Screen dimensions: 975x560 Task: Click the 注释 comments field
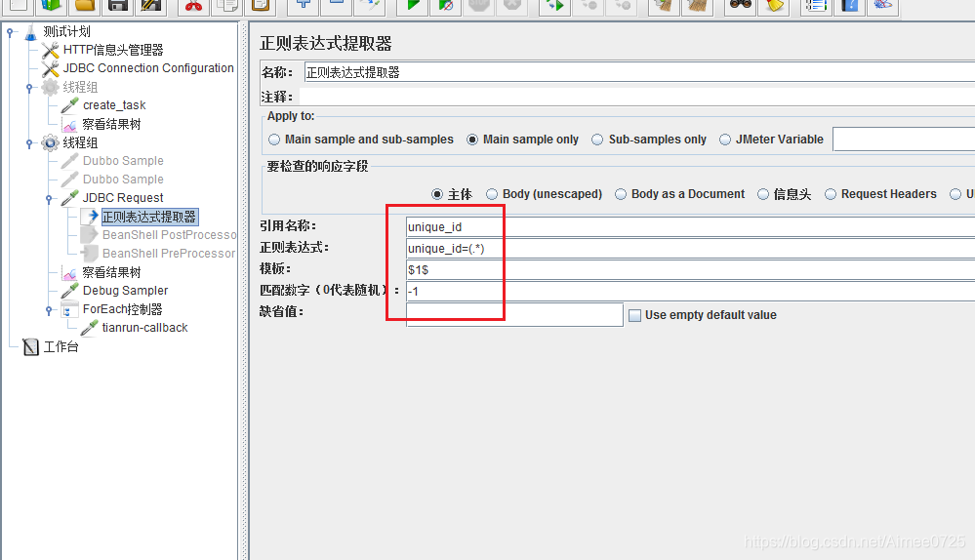[x=636, y=97]
